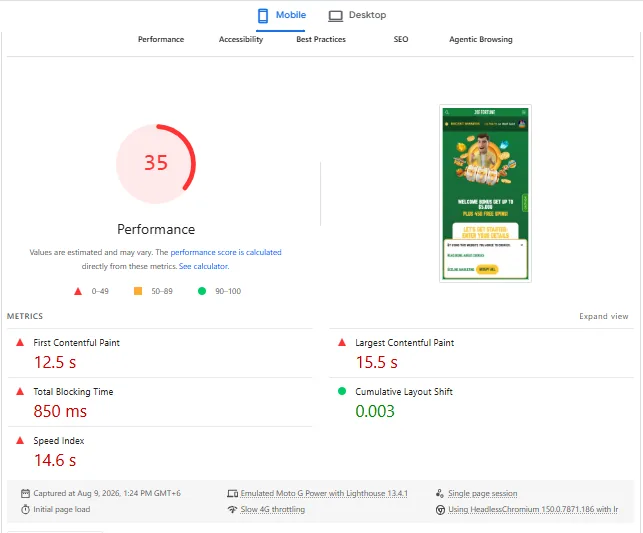Click the First Contentful Paint label
Screen dimensions: 643x533
click(76, 343)
